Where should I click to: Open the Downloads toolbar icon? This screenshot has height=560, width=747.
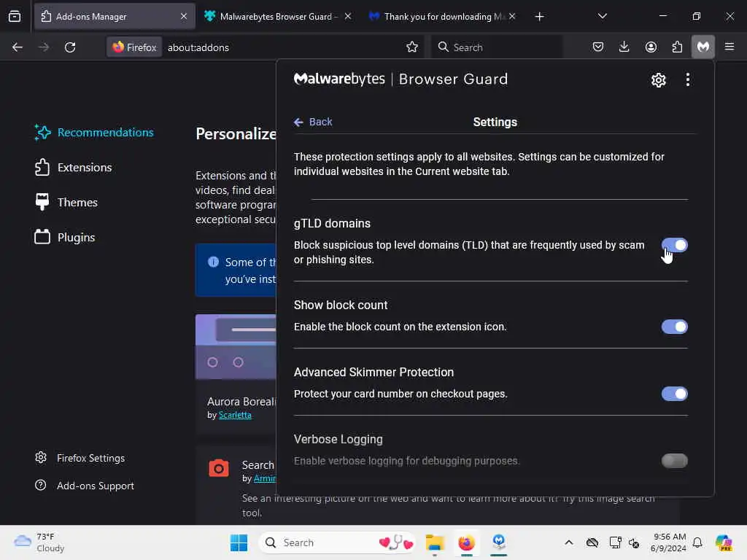pyautogui.click(x=624, y=47)
